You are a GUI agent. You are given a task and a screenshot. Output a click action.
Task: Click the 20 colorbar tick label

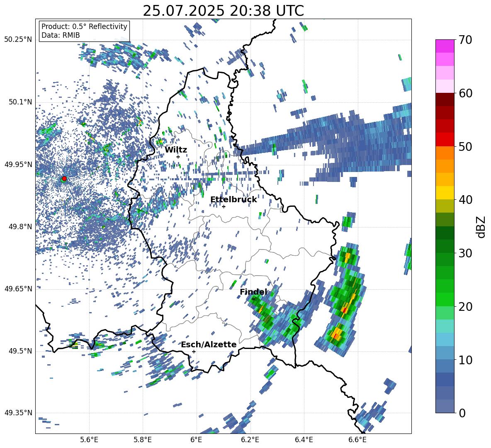[465, 307]
